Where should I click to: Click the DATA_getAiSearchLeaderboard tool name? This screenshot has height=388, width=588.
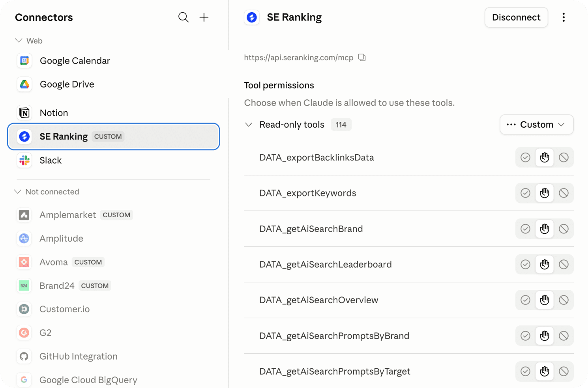coord(326,264)
